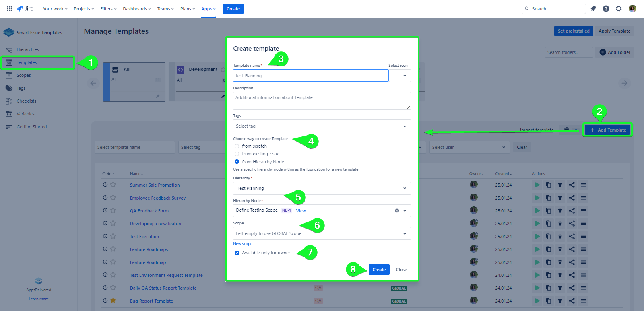Click the New scope link
The width and height of the screenshot is (644, 311).
tap(243, 244)
